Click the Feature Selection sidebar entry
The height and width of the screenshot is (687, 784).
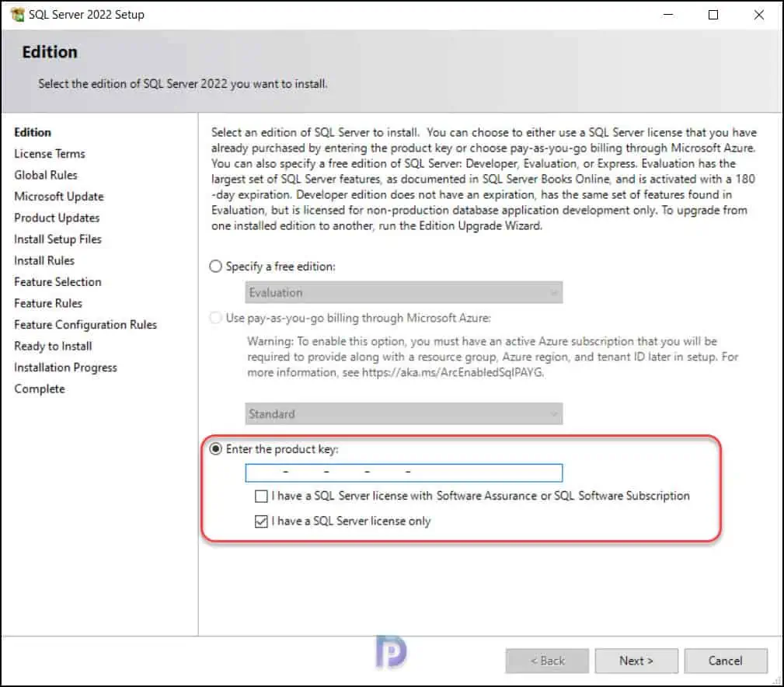(x=57, y=282)
